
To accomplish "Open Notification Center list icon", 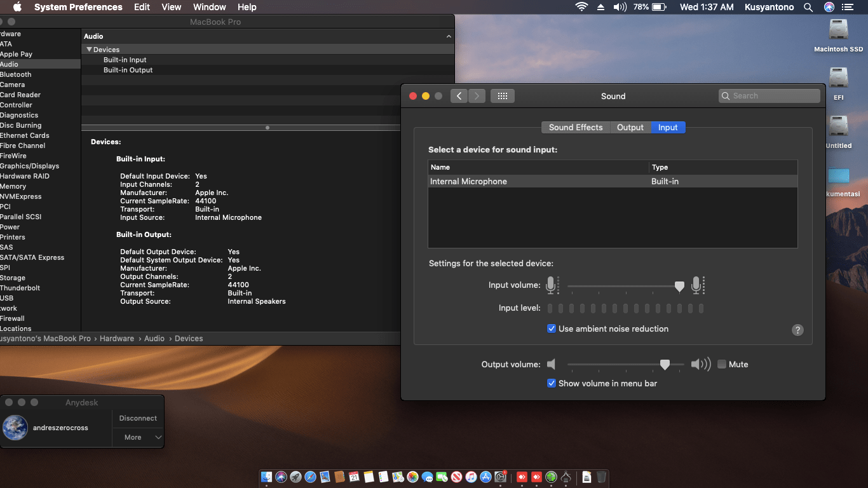I will (x=848, y=7).
